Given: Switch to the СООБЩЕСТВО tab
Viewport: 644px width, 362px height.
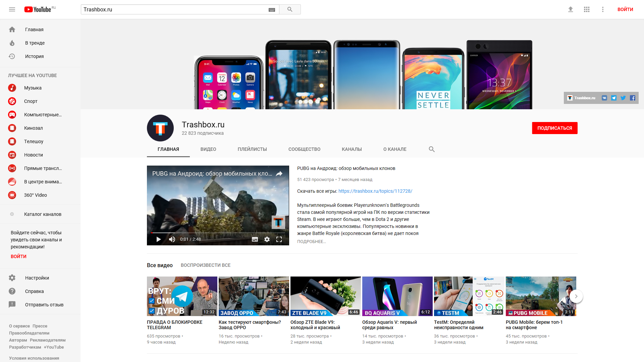Looking at the screenshot, I should tap(305, 149).
